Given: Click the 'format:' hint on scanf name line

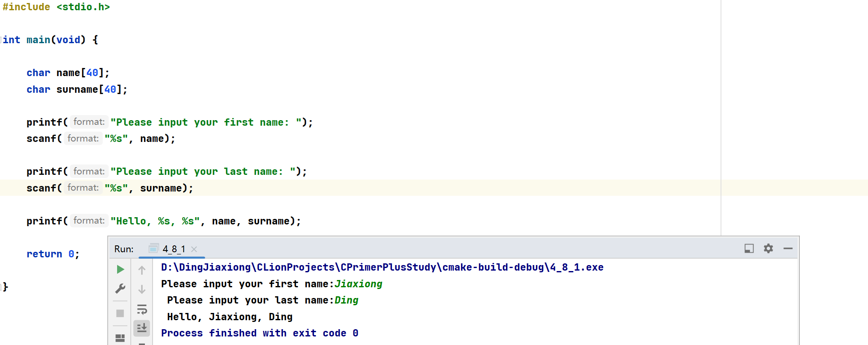Looking at the screenshot, I should [83, 139].
